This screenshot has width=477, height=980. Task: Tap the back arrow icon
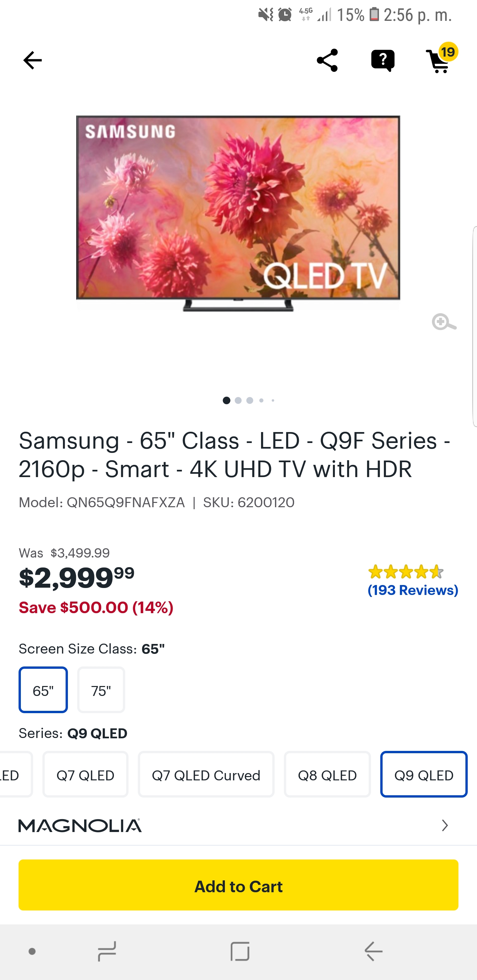[32, 61]
